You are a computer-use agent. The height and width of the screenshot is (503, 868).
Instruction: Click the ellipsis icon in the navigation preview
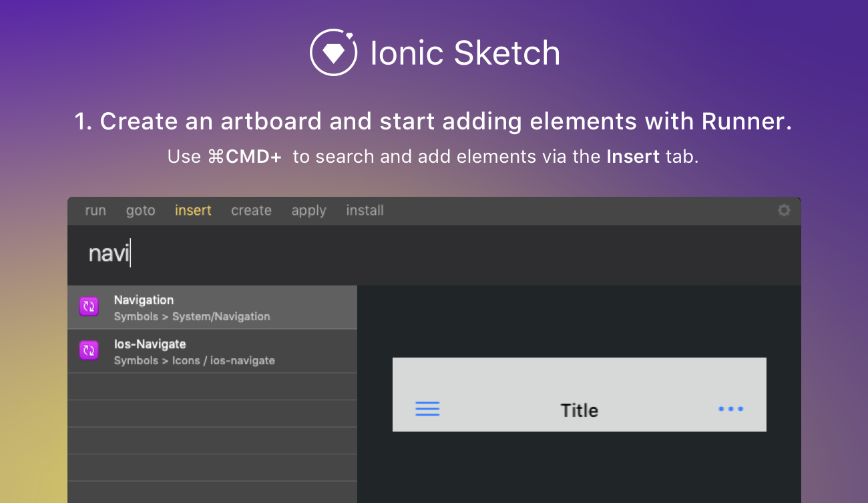731,409
